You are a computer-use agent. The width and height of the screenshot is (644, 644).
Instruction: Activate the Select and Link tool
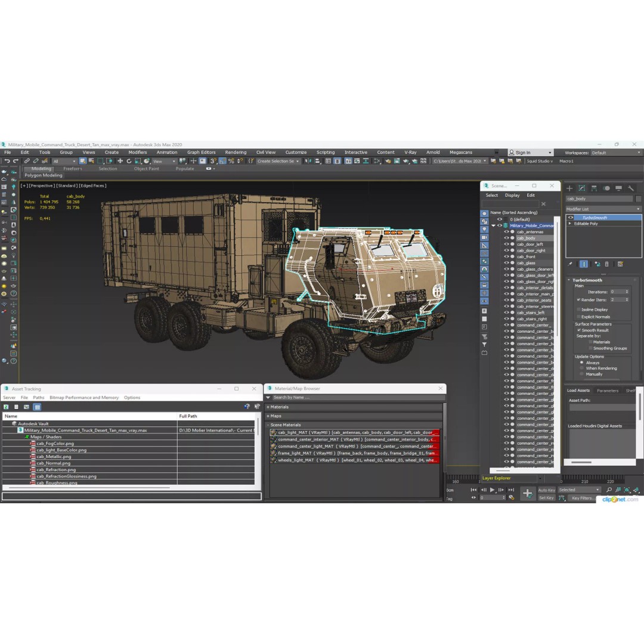(x=27, y=161)
